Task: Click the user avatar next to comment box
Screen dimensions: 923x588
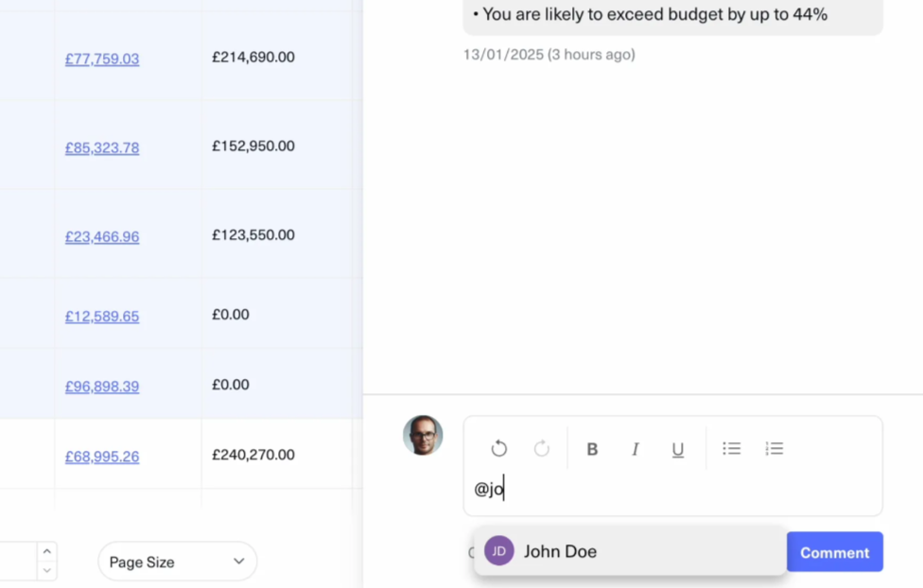Action: point(423,436)
